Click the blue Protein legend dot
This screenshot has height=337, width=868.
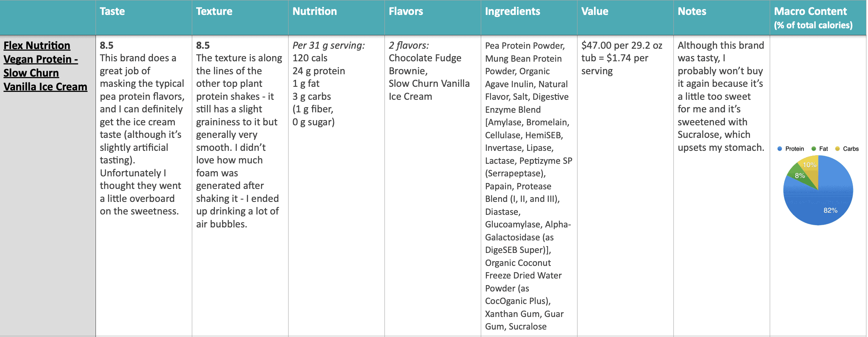pos(780,149)
